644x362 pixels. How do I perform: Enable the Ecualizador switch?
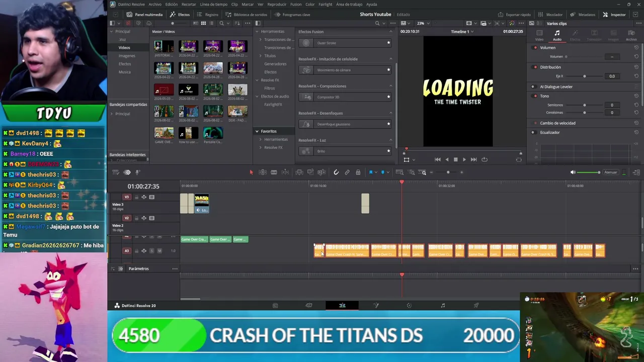pyautogui.click(x=533, y=132)
